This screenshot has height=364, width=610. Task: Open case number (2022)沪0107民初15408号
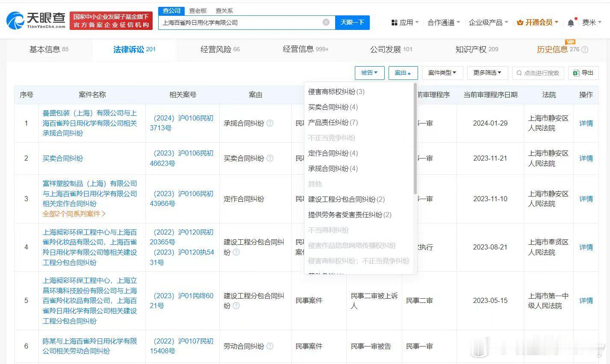click(x=182, y=346)
